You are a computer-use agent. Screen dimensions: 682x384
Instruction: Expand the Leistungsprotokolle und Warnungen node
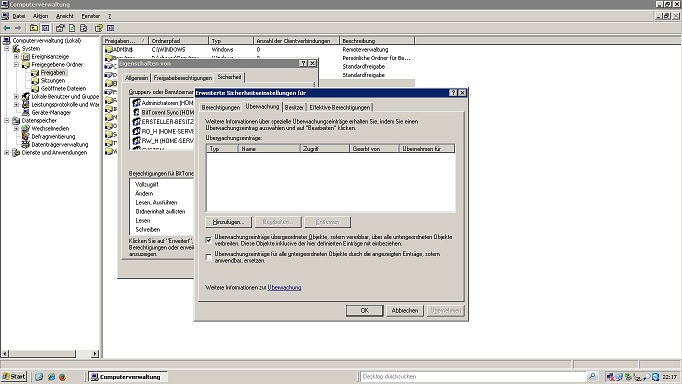[17, 105]
